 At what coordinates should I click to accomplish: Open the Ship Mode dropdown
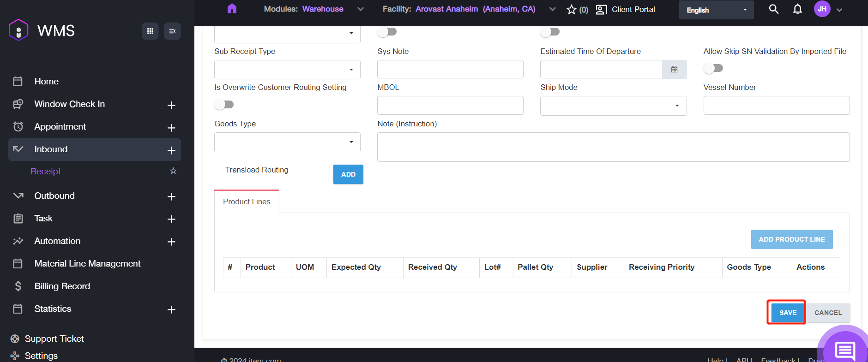point(613,106)
